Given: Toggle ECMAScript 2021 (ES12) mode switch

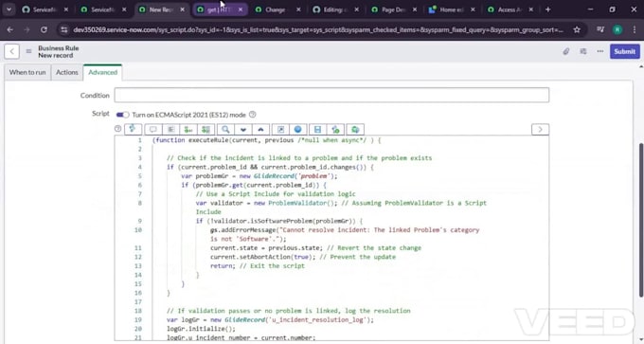Looking at the screenshot, I should pyautogui.click(x=122, y=115).
